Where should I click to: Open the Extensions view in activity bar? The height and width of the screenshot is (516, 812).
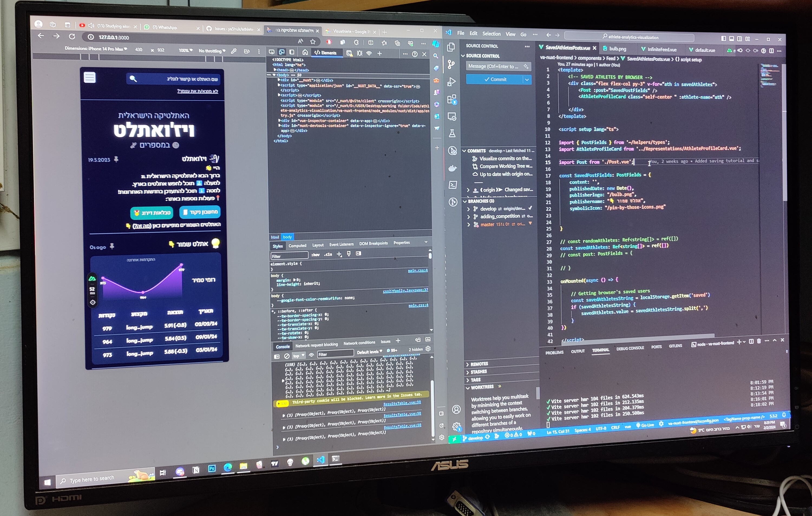(451, 99)
